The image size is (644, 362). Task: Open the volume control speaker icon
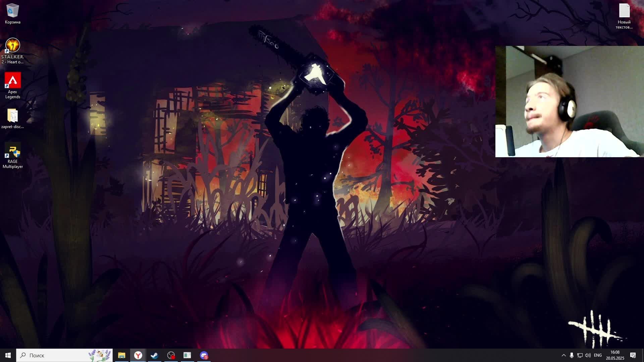pos(588,355)
